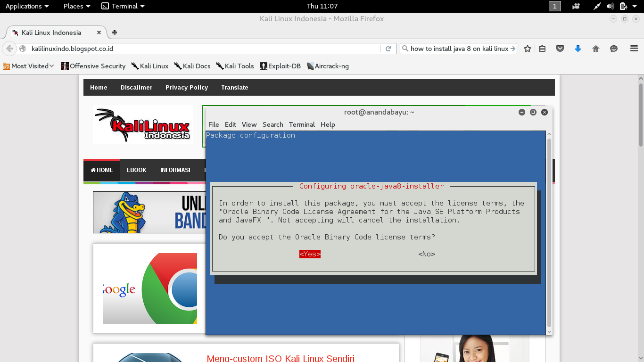Open clock Thu 11:07 calendar
Screen dimensions: 644x362
pos(322,6)
